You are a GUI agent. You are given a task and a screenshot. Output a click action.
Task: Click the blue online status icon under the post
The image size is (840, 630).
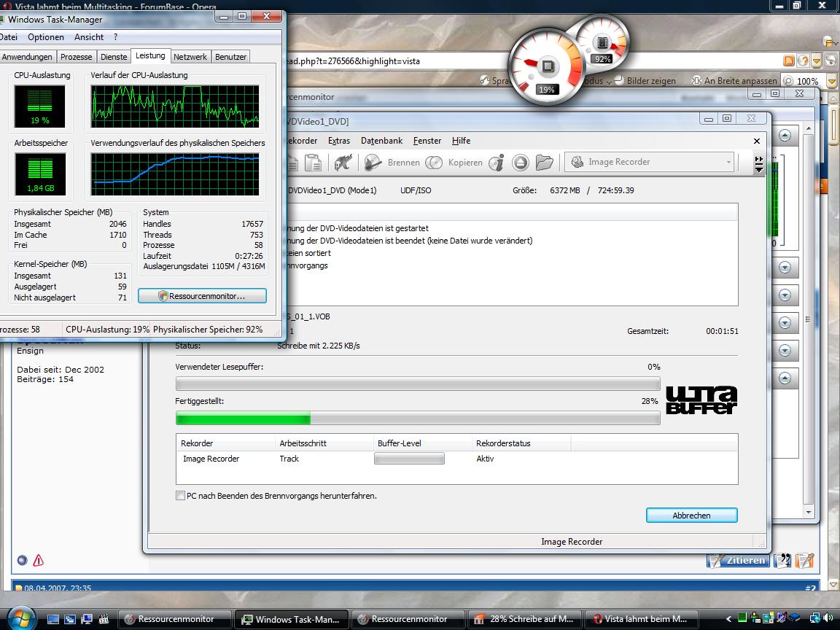pyautogui.click(x=22, y=560)
